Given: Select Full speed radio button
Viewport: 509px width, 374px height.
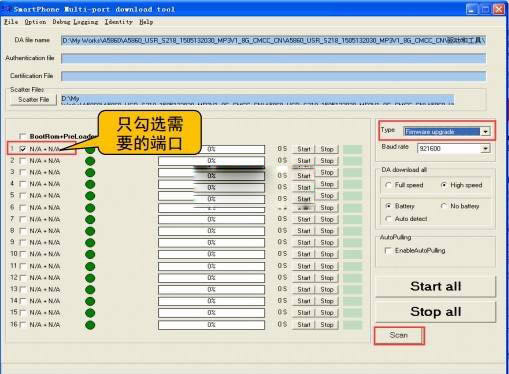Looking at the screenshot, I should tap(388, 185).
